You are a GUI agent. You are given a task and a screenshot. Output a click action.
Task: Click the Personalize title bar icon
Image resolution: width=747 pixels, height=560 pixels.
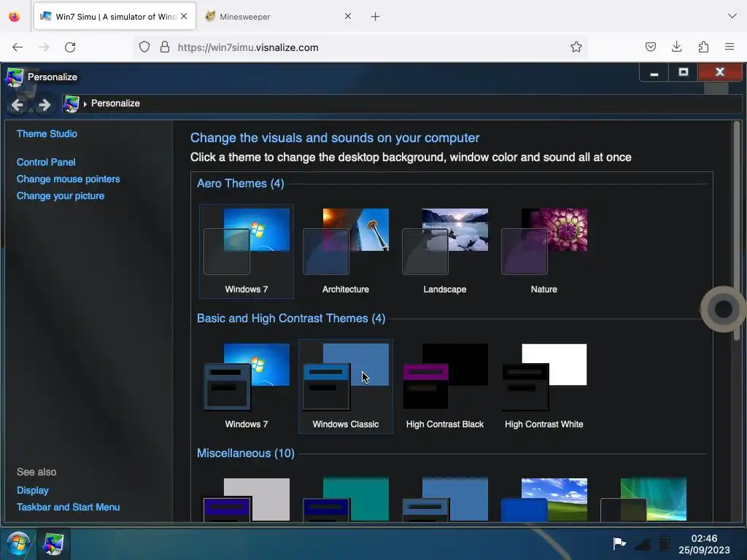pyautogui.click(x=15, y=77)
